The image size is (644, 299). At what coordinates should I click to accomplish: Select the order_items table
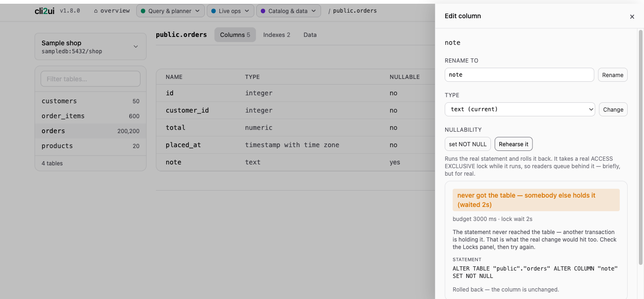(x=91, y=116)
